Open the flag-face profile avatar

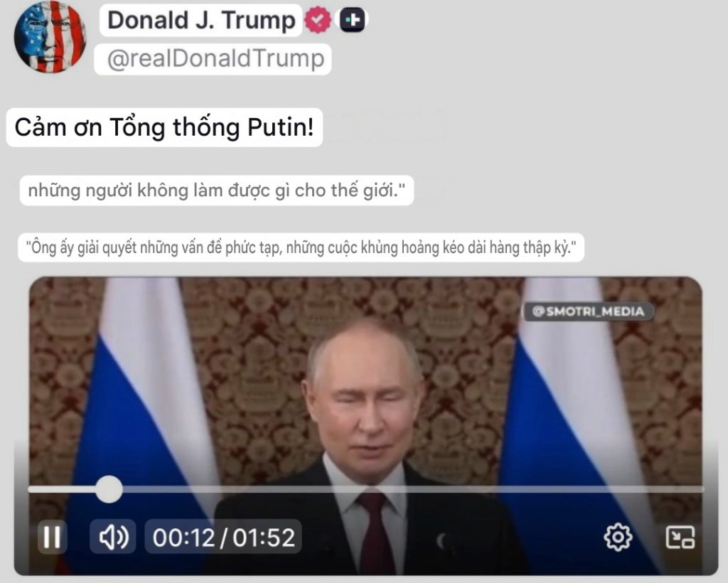coord(50,37)
